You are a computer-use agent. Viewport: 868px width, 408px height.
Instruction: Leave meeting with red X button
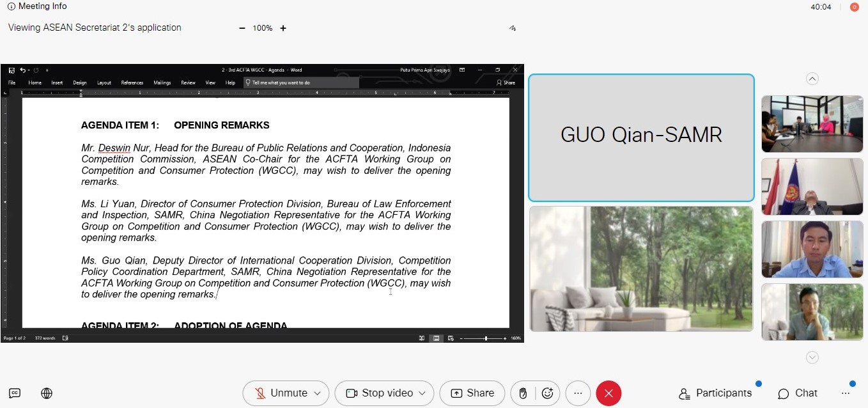(608, 393)
